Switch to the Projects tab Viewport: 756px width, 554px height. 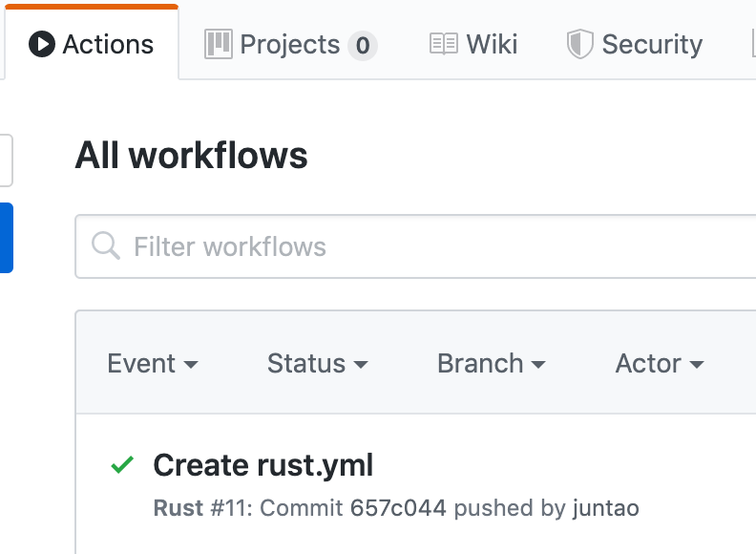tap(291, 44)
